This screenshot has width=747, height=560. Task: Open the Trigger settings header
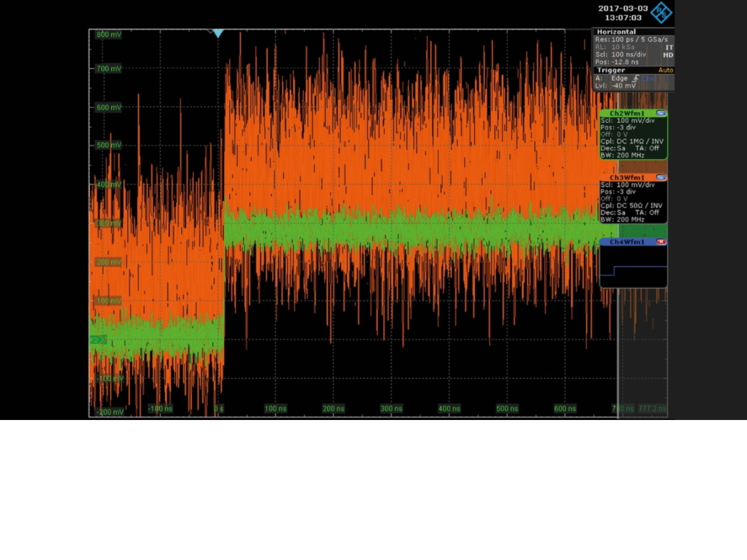coord(611,70)
